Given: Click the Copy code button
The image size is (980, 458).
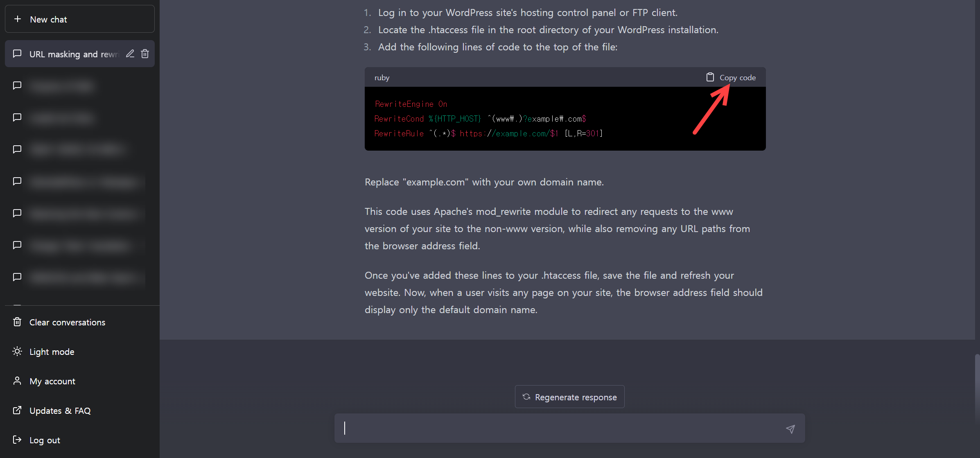Looking at the screenshot, I should [737, 77].
